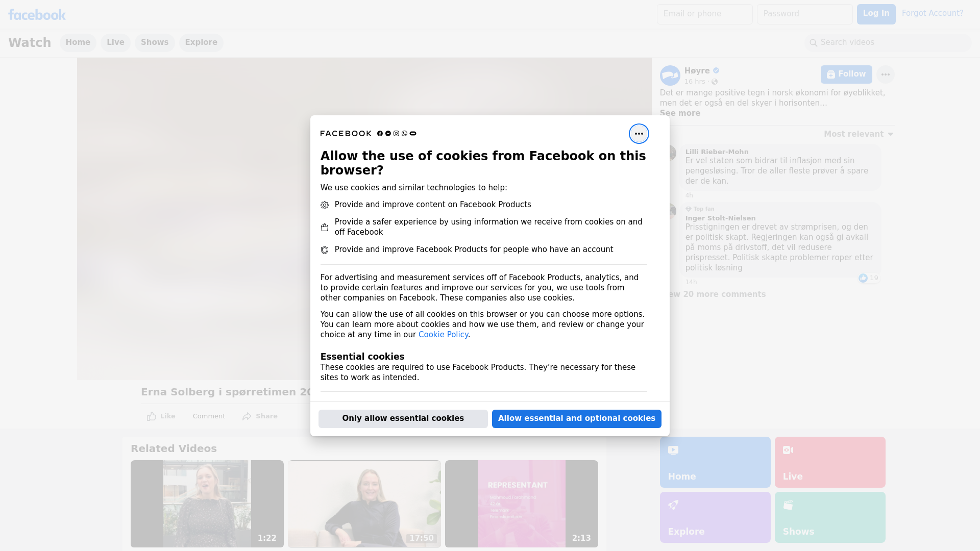Select the Live tab in Watch nav

pos(115,42)
